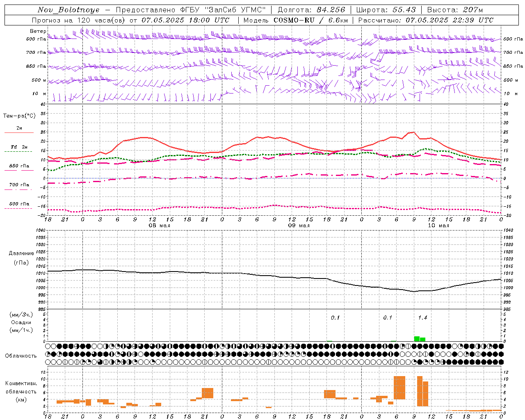Click the left '700 гПа' wind level label
525x420 pixels.
point(36,52)
